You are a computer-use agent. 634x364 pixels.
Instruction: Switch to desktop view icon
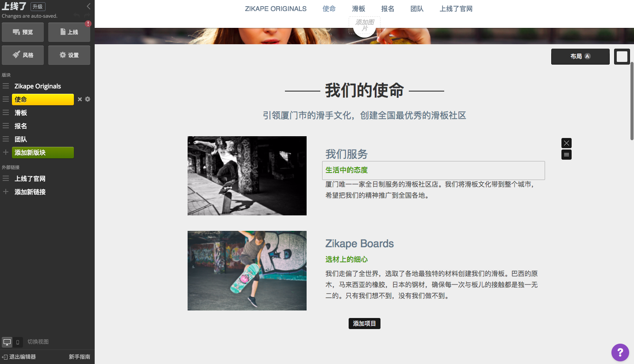[x=7, y=342]
